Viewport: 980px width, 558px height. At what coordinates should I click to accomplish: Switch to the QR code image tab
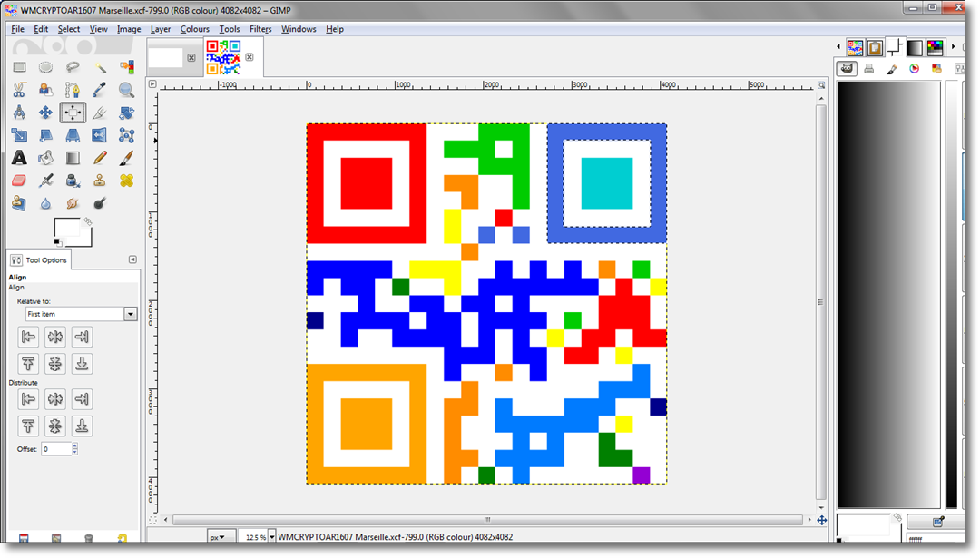coord(224,57)
